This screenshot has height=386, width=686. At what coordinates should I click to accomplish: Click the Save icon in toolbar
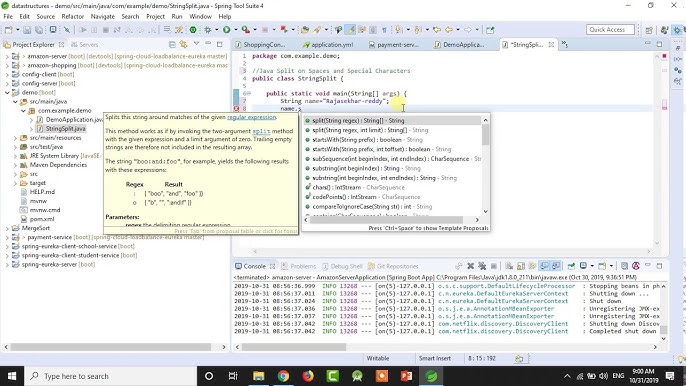[x=27, y=30]
